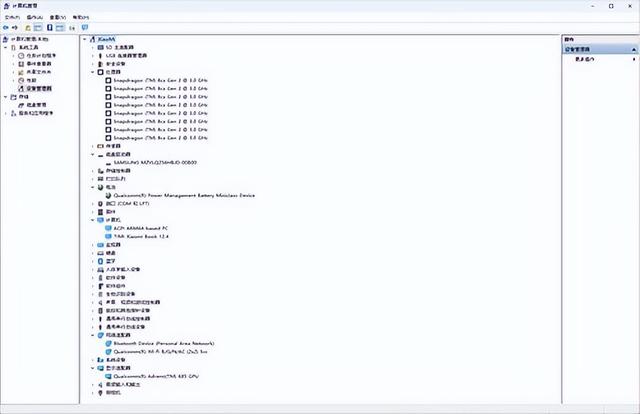Screen dimensions: 640x414
Task: Select the SAMSUNG disk drive entry
Action: 155,162
